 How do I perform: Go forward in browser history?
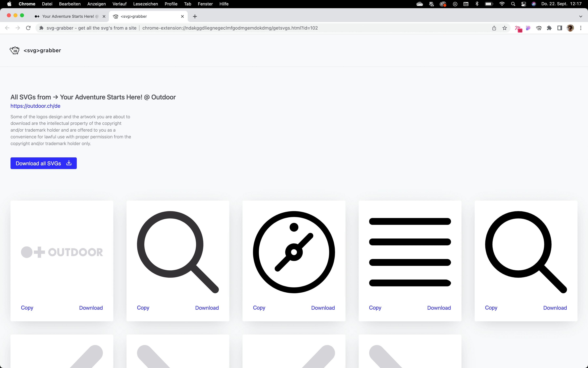[18, 28]
